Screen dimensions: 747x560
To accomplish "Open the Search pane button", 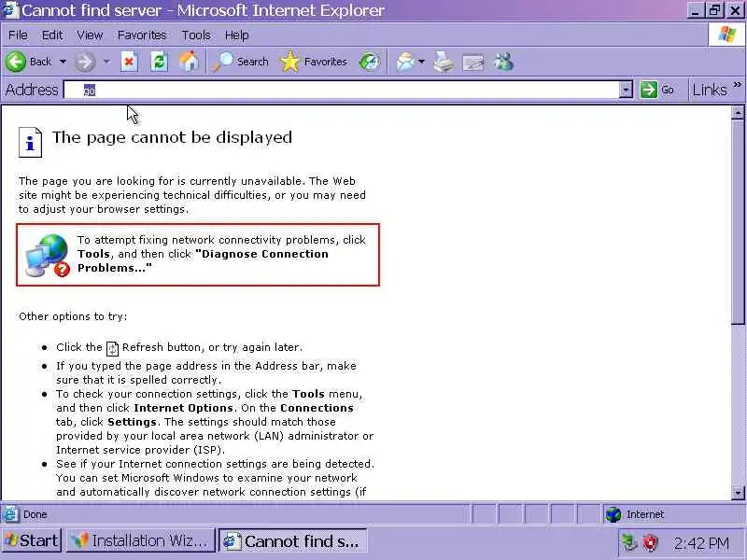I will click(241, 62).
